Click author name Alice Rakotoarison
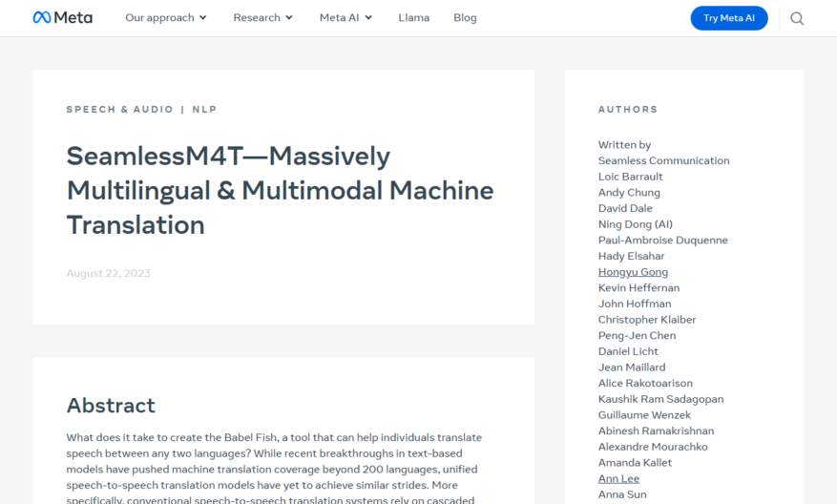Image resolution: width=837 pixels, height=504 pixels. click(645, 384)
